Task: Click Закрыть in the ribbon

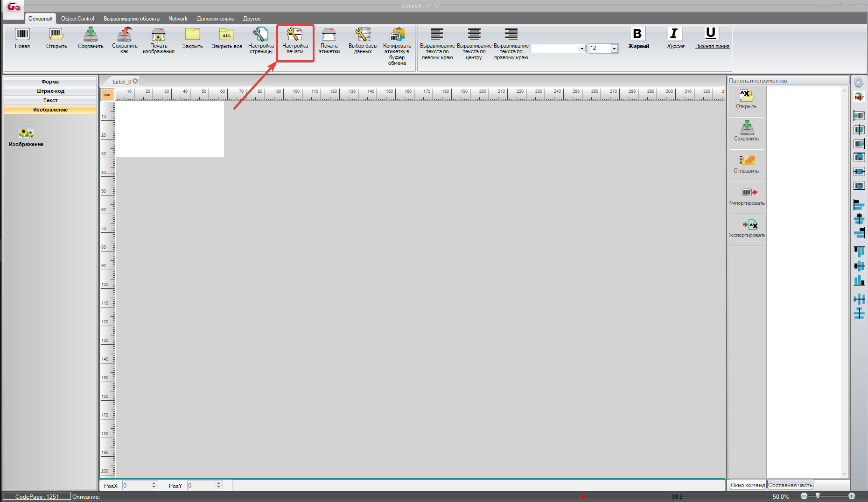Action: pos(193,38)
